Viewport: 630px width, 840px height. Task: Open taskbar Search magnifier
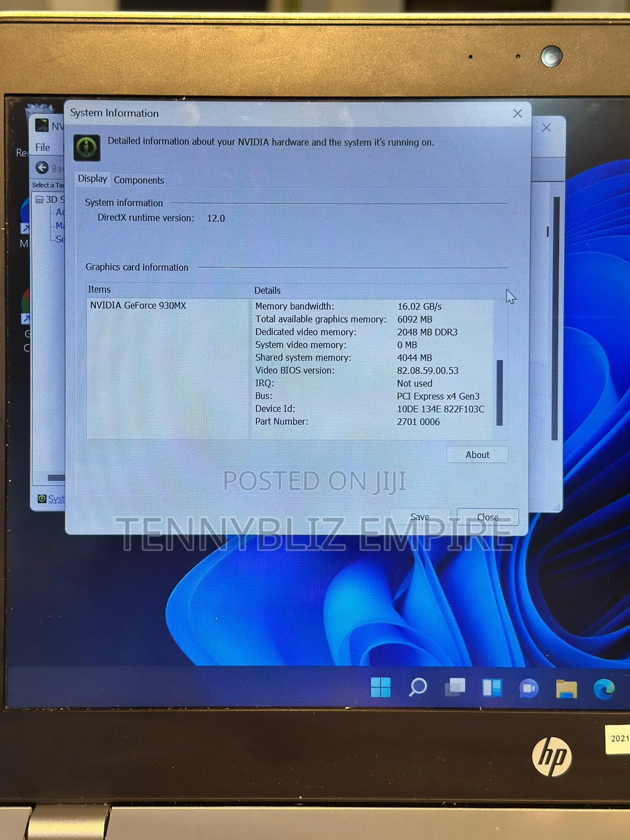[418, 687]
